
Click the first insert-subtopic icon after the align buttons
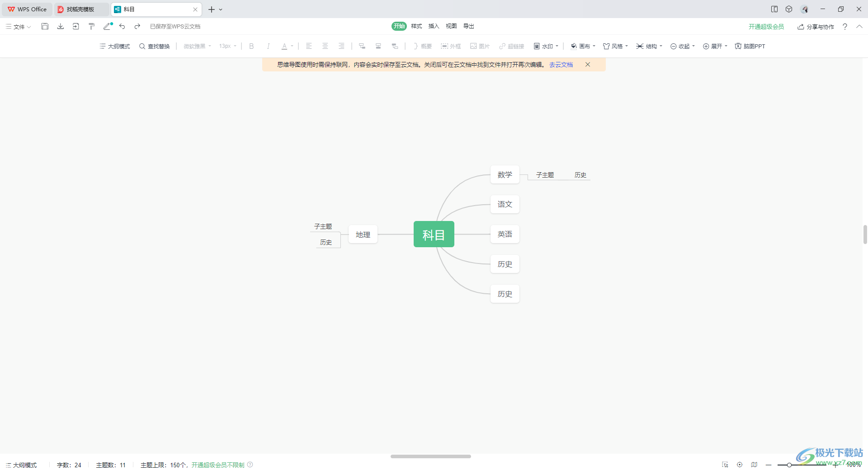pos(362,46)
